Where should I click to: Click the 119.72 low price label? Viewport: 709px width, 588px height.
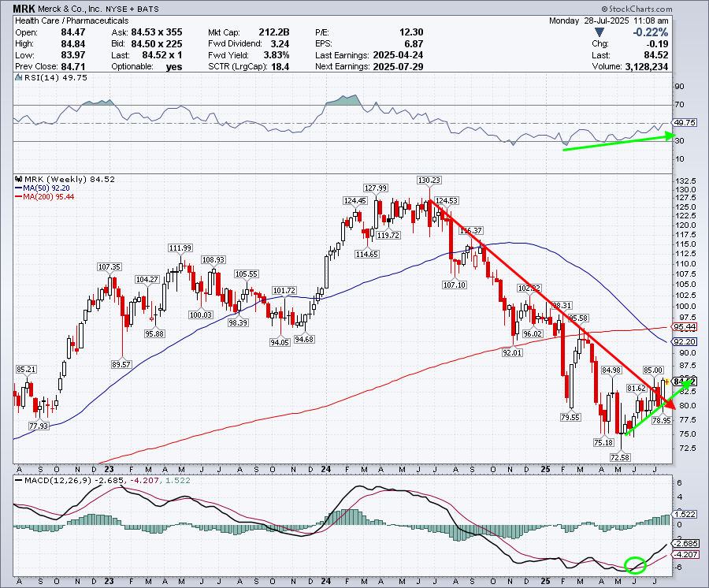point(388,235)
